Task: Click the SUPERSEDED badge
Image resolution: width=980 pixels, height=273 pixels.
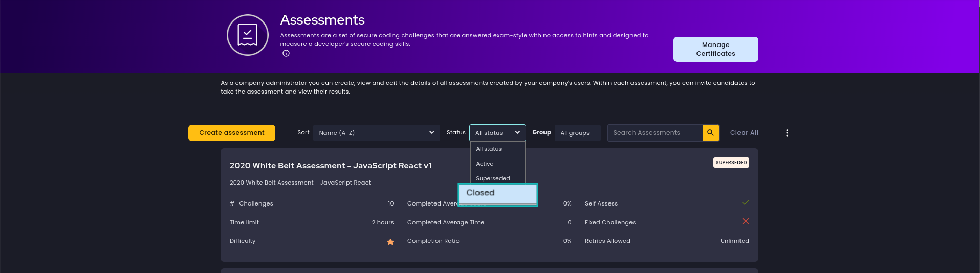Action: [x=731, y=163]
